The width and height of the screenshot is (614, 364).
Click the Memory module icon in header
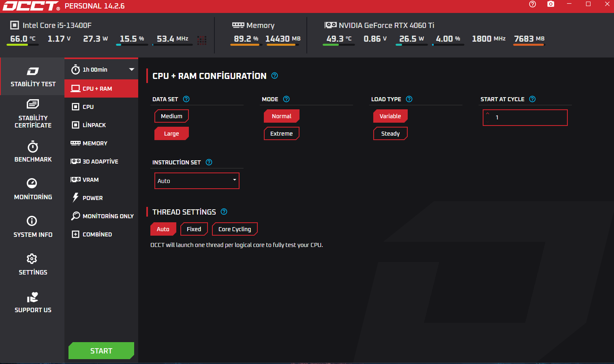238,25
